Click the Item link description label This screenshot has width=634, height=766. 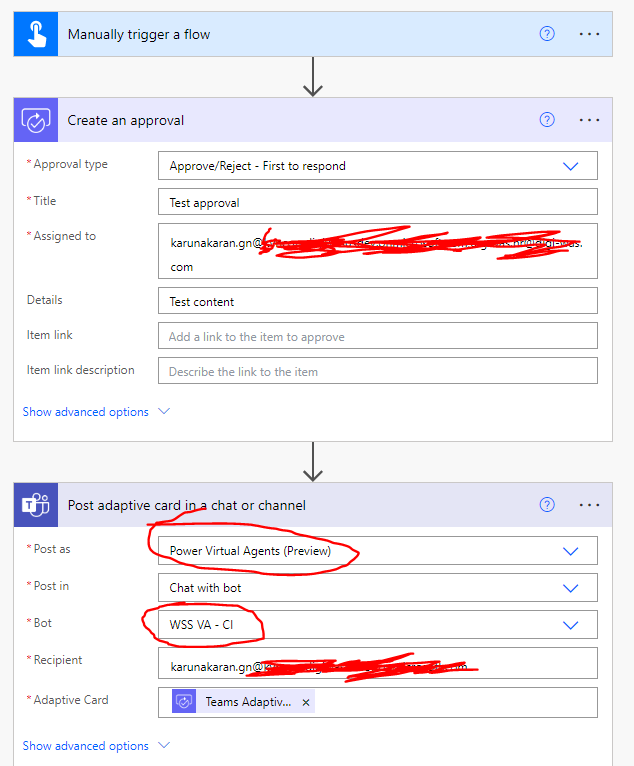point(81,370)
